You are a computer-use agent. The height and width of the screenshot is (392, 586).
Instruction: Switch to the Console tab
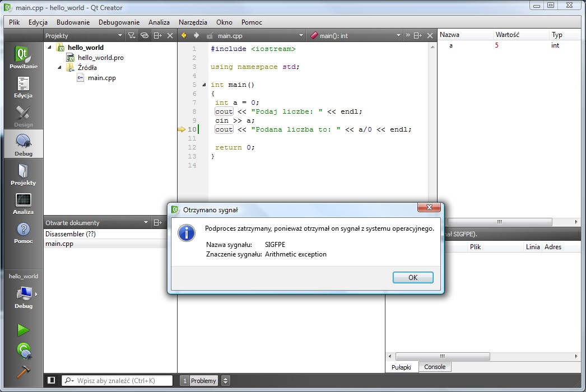[435, 367]
